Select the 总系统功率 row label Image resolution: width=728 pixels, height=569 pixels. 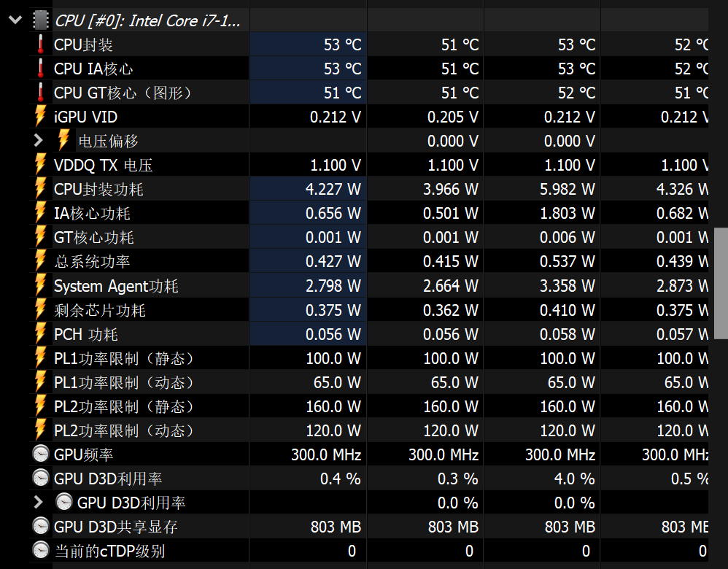pos(92,262)
